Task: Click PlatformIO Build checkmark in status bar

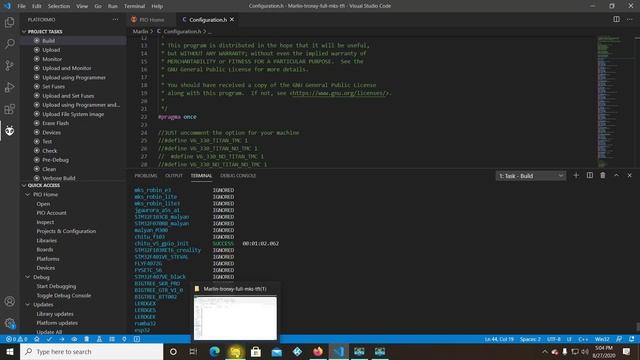Action: (49, 339)
